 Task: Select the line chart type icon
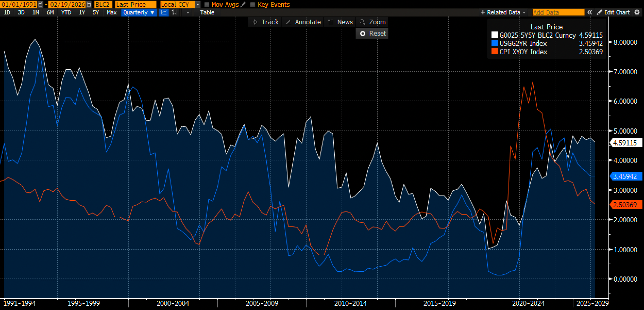[164, 12]
